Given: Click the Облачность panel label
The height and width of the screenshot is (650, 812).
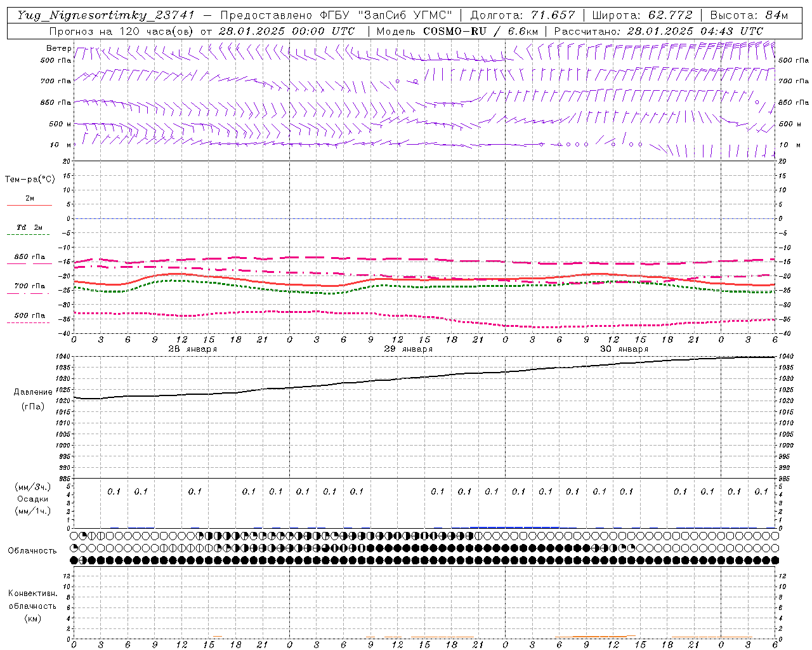Looking at the screenshot, I should [x=32, y=551].
